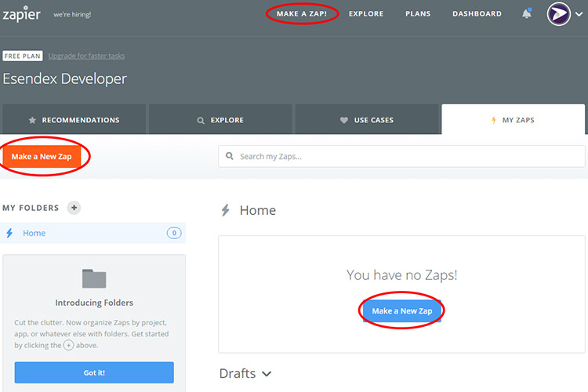This screenshot has height=392, width=588.
Task: Open Plans in the top navigation
Action: [x=418, y=13]
